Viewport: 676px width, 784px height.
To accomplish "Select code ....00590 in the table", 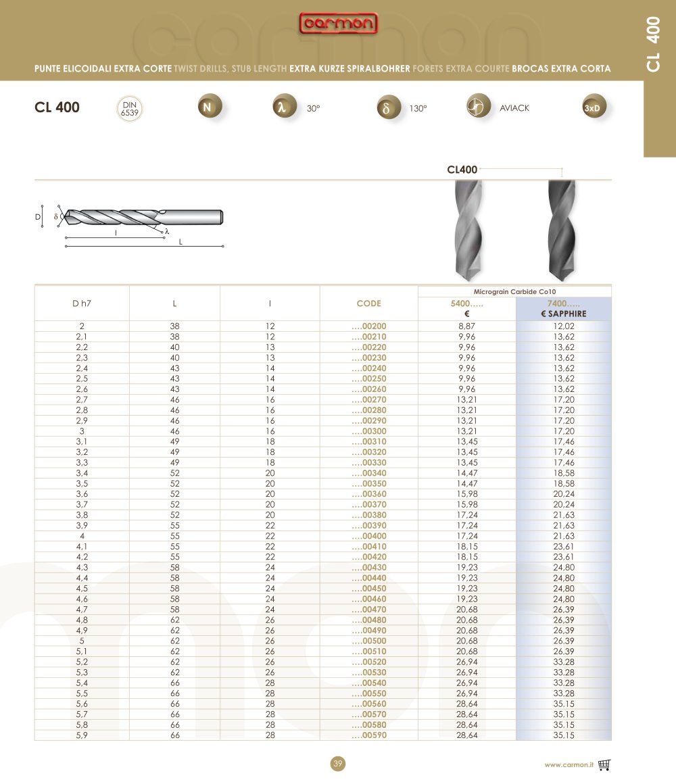I will [x=369, y=735].
